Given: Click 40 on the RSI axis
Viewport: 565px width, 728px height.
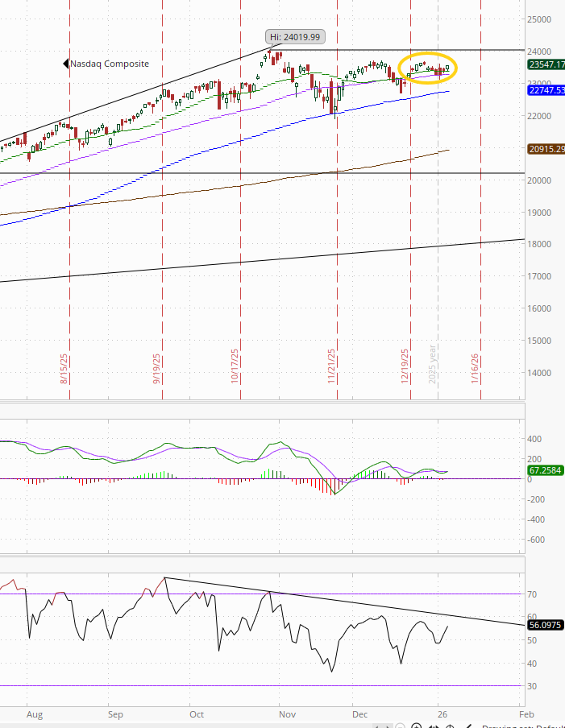Looking at the screenshot, I should click(x=532, y=664).
